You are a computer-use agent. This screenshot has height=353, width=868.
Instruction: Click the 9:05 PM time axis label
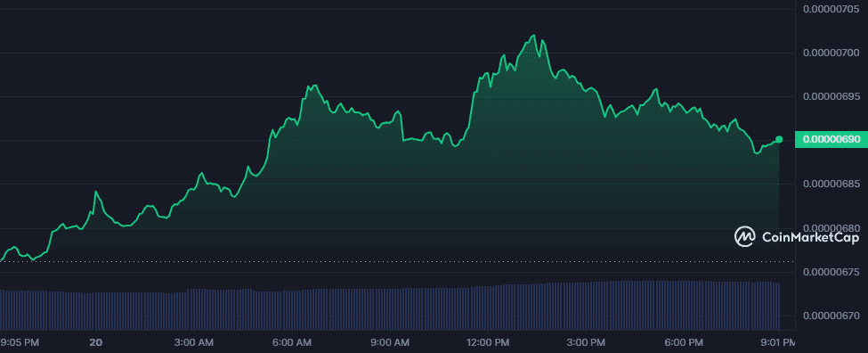click(20, 342)
